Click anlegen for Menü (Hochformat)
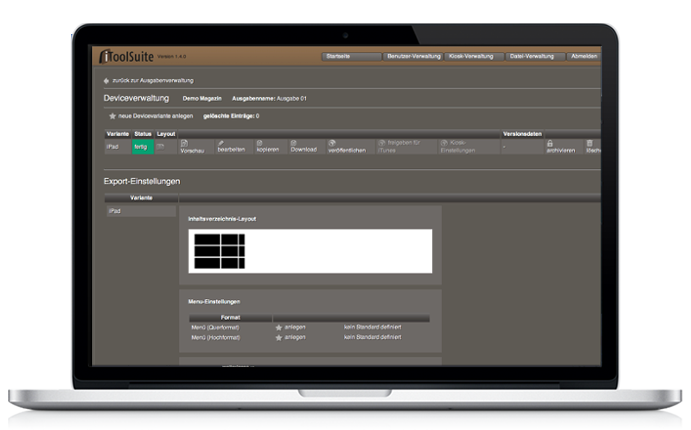The width and height of the screenshot is (691, 430). [295, 337]
